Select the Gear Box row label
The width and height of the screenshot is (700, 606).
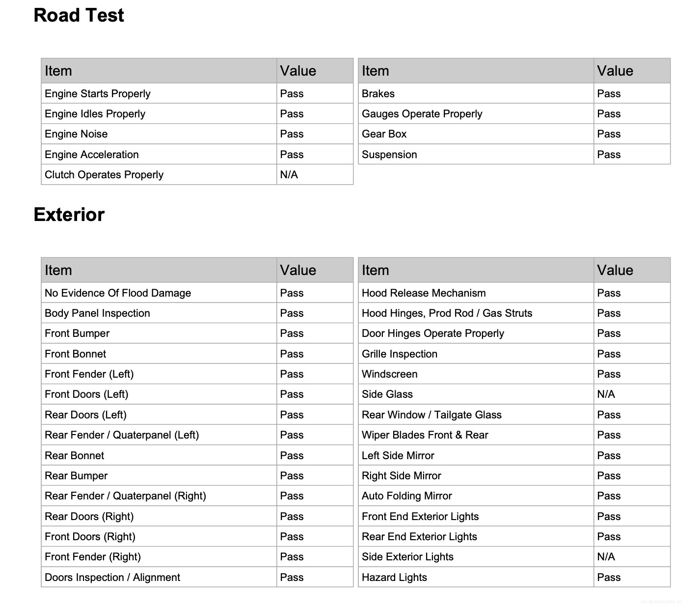pyautogui.click(x=384, y=134)
